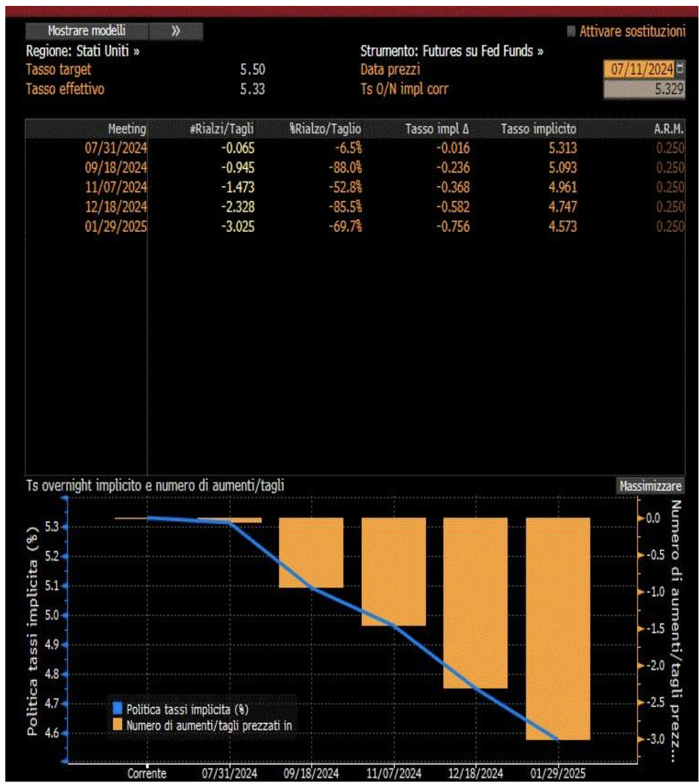Viewport: 699px width, 784px height.
Task: Open the calendar icon beside the date field
Action: coord(680,69)
